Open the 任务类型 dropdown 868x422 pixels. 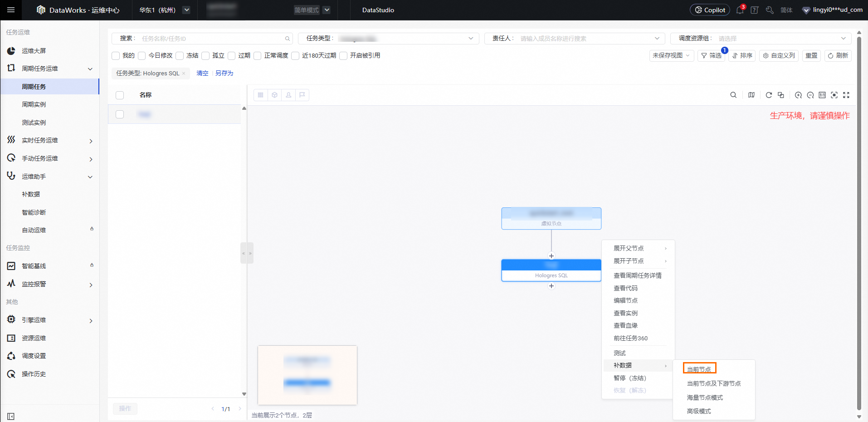point(389,39)
